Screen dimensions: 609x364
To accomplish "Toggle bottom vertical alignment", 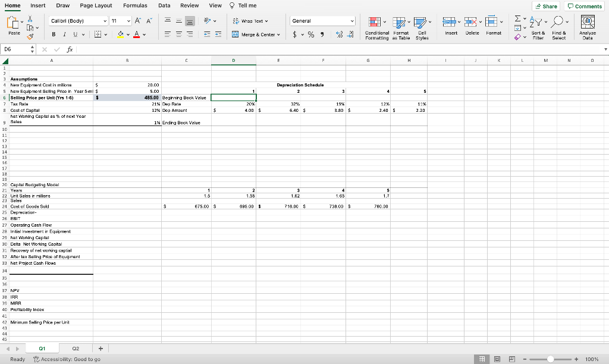I will click(x=190, y=21).
